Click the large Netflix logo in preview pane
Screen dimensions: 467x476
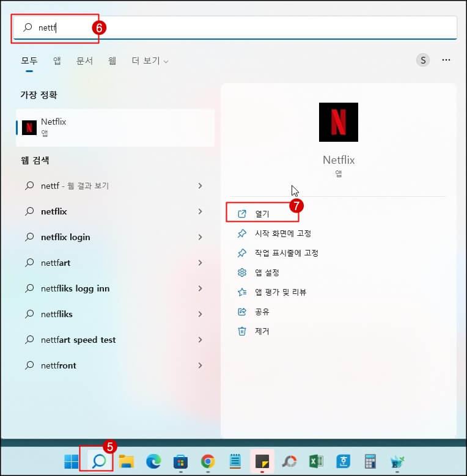[338, 122]
